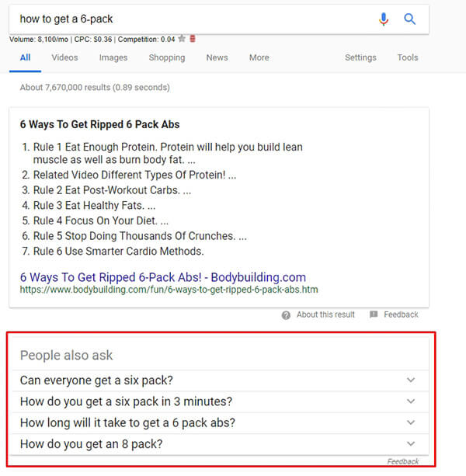This screenshot has width=466, height=476.
Task: Open the More search categories menu
Action: (259, 57)
